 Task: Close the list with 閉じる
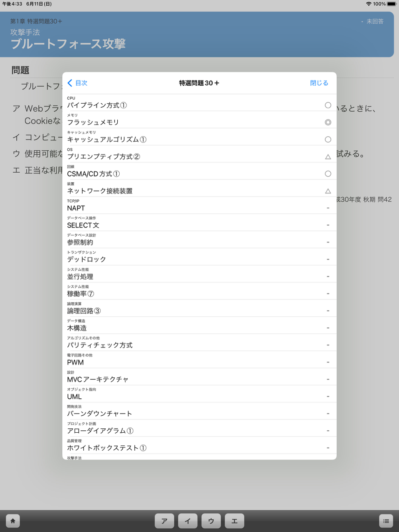tap(319, 83)
